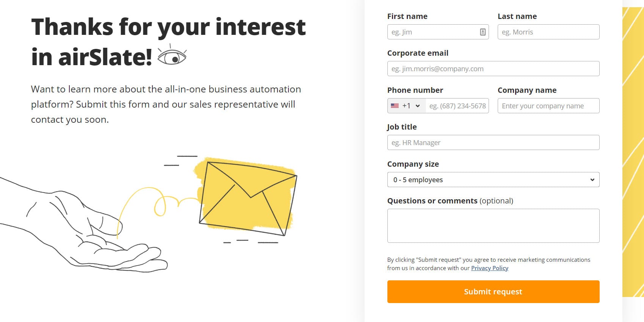
Task: Select the Corporate email input box
Action: tap(493, 69)
